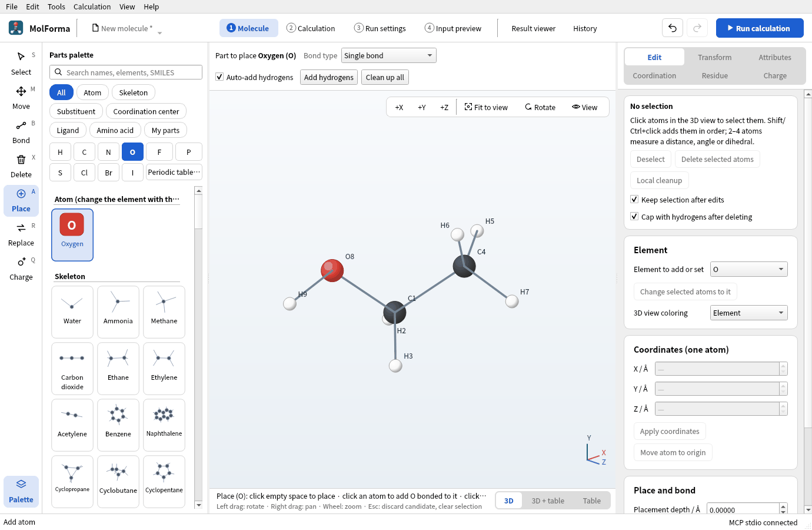Viewport: 812px width, 530px height.
Task: Open the Calculation menu
Action: (x=92, y=6)
